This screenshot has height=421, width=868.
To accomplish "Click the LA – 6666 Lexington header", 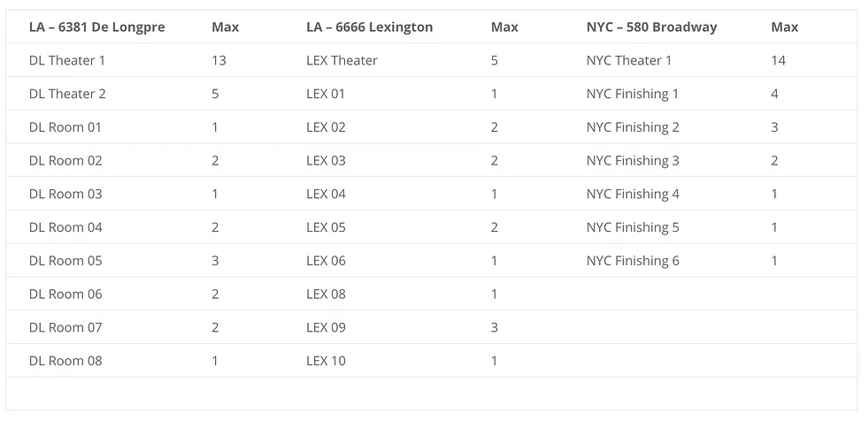I will point(370,27).
